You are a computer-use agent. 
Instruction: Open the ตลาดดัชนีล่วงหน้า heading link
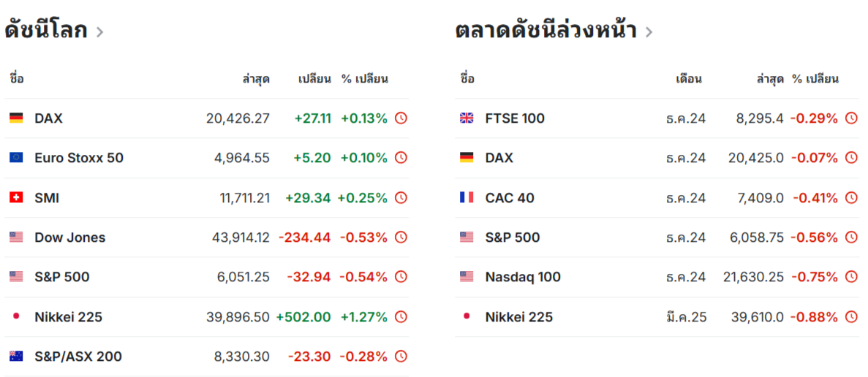coord(546,31)
